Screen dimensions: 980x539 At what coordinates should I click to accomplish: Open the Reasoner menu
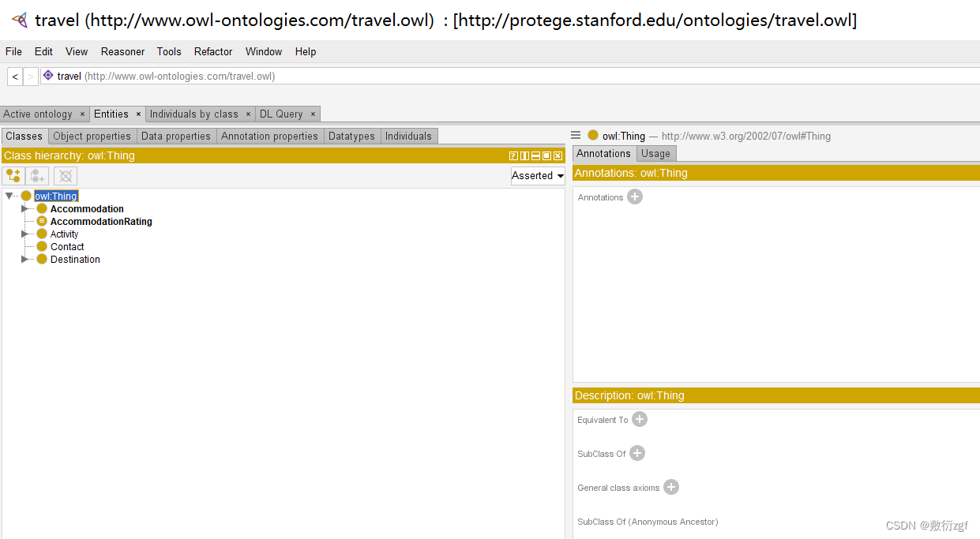pos(122,51)
